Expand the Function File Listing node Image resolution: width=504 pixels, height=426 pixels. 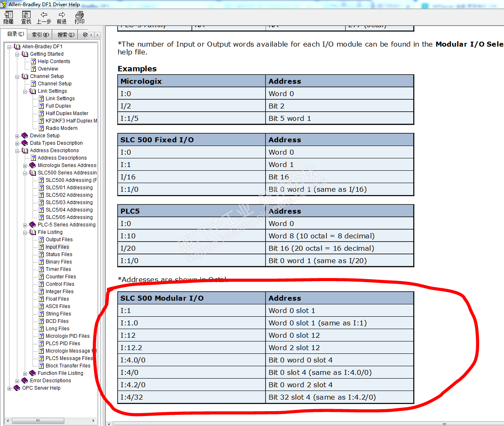click(x=25, y=373)
